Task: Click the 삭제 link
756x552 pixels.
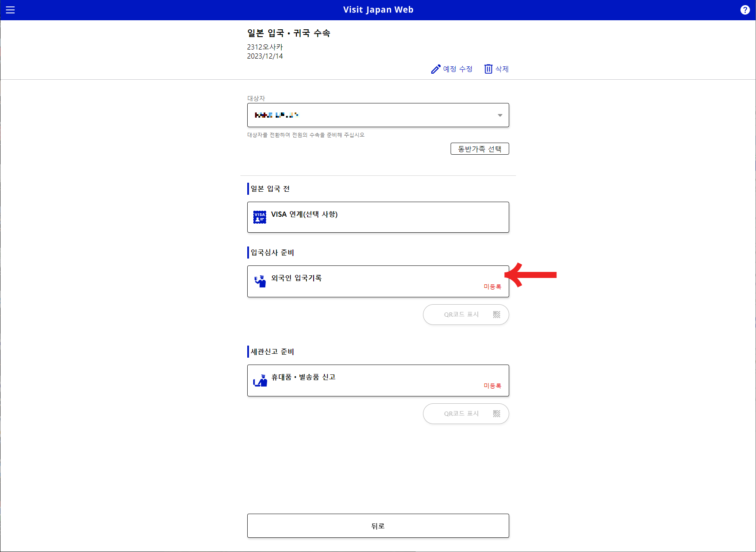Action: pos(496,69)
